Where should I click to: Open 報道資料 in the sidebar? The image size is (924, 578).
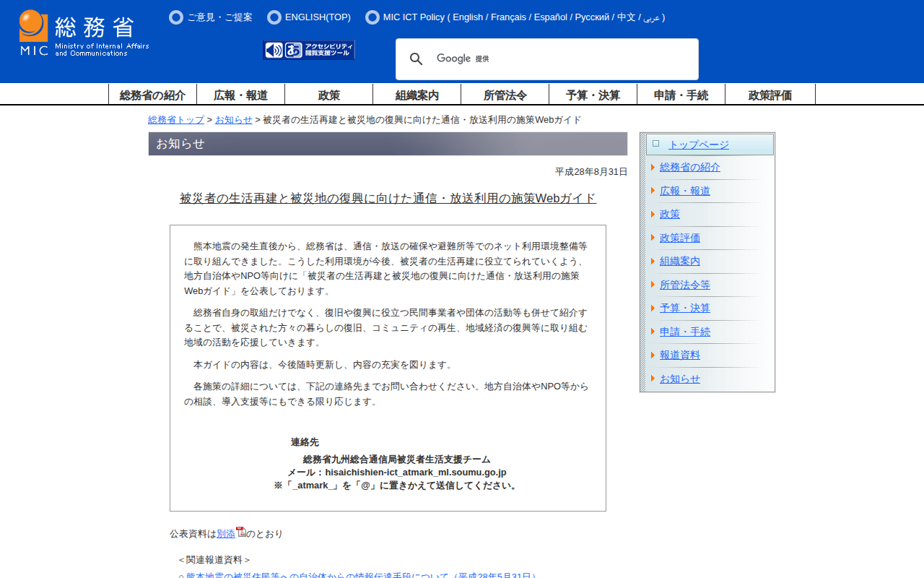point(679,355)
